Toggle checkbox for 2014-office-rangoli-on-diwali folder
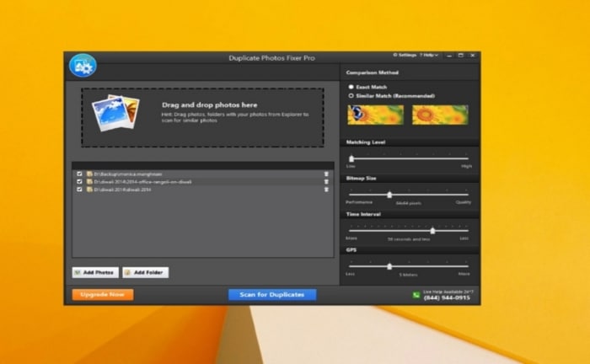 (x=80, y=182)
